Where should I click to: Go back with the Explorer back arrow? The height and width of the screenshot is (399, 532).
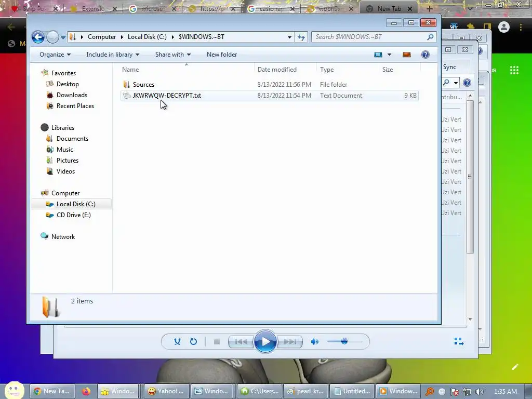(x=38, y=37)
